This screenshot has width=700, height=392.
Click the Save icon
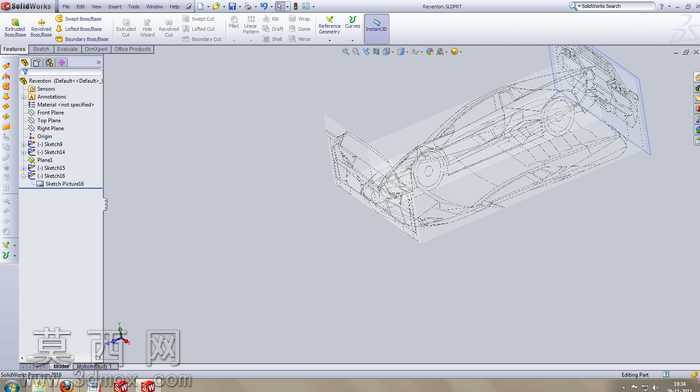pyautogui.click(x=232, y=6)
